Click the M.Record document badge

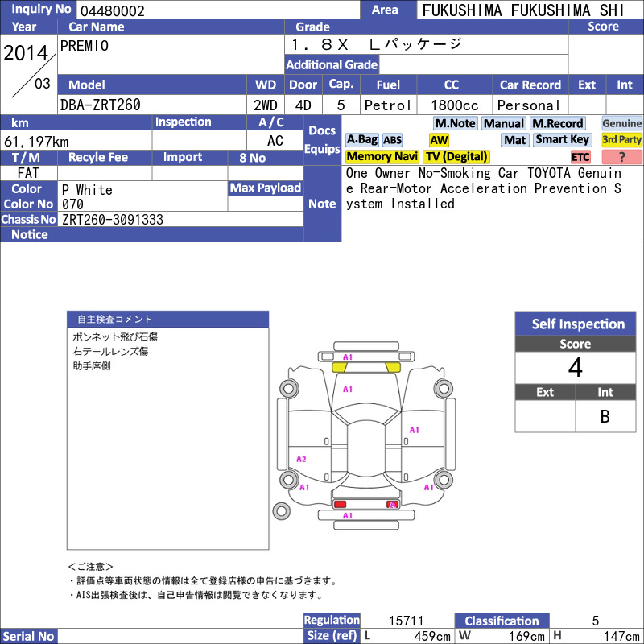[x=557, y=123]
